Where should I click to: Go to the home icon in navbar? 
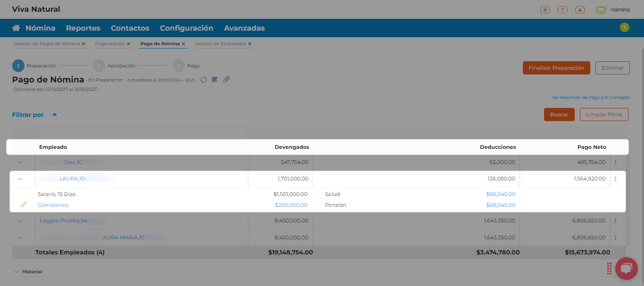tap(16, 28)
